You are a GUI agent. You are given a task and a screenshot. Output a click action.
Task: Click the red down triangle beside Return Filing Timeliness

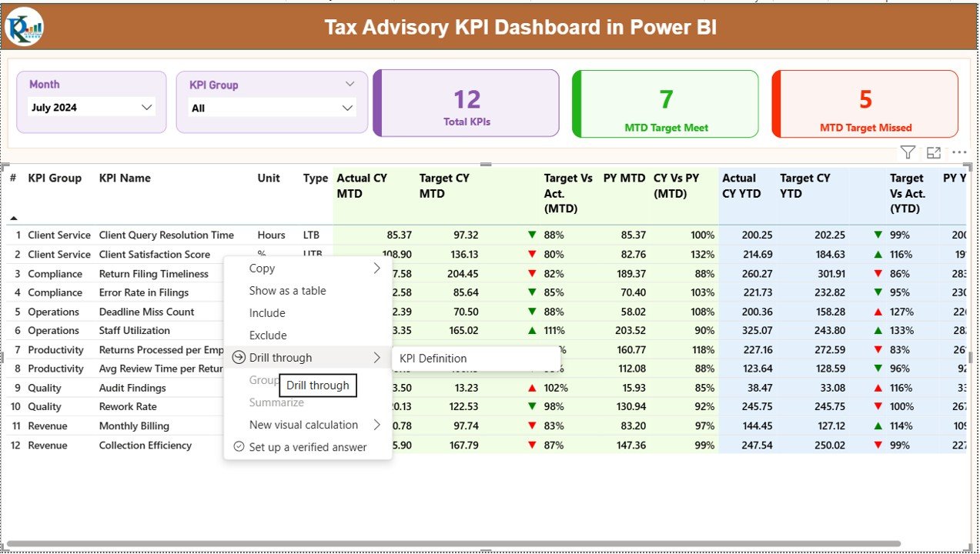click(x=533, y=273)
